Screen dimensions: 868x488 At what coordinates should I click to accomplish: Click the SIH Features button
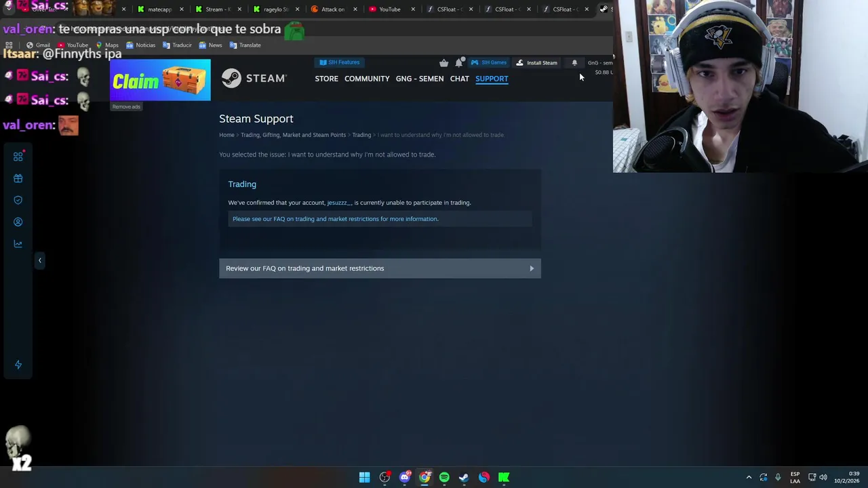340,62
